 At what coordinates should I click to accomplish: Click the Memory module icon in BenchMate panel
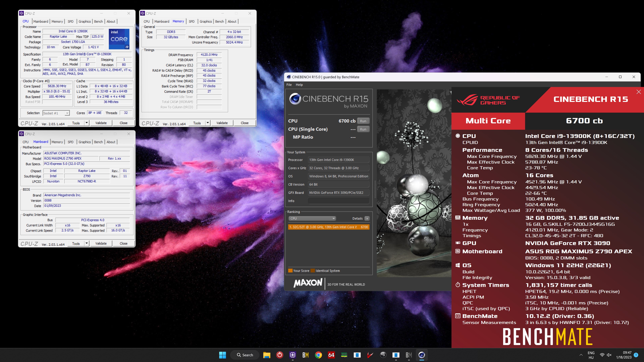tap(458, 218)
